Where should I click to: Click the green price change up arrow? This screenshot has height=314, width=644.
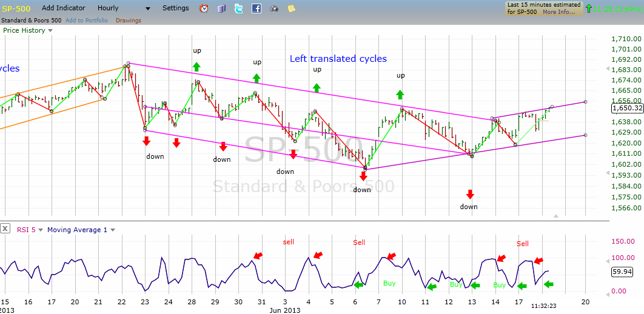pos(589,8)
